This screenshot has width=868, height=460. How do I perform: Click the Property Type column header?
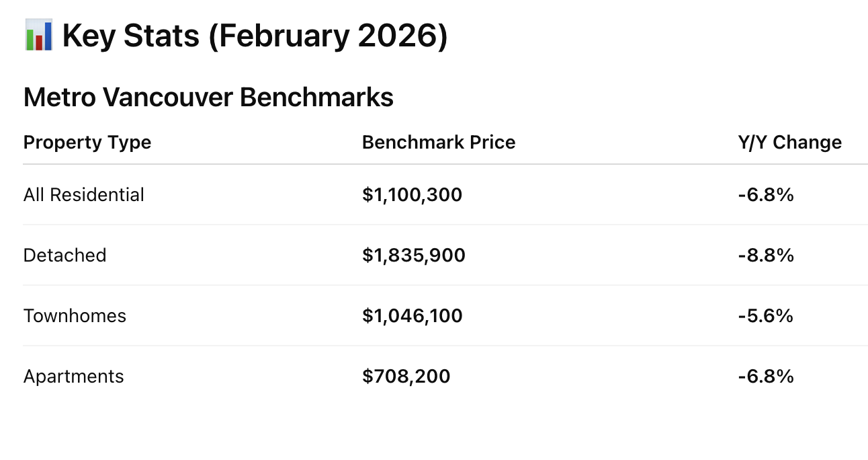(x=87, y=143)
